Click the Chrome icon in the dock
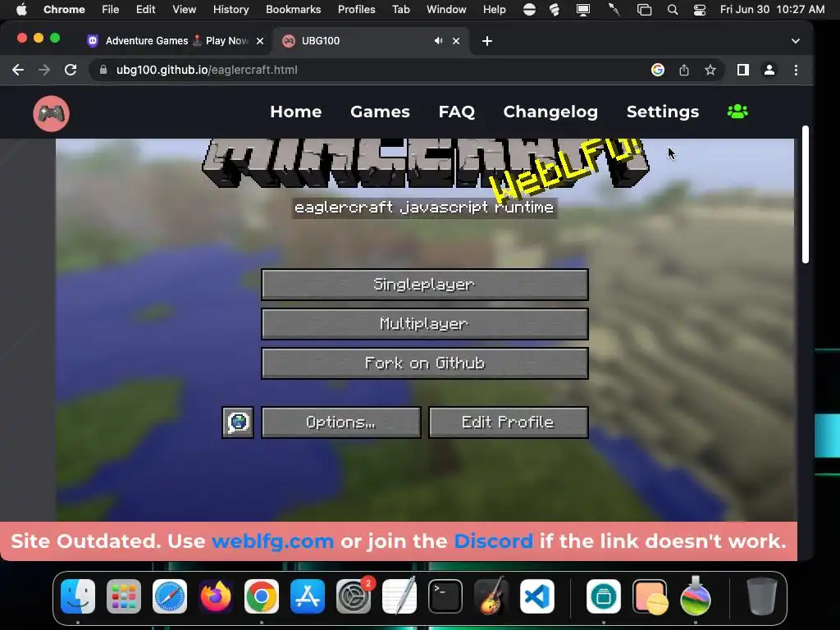Image resolution: width=840 pixels, height=630 pixels. point(262,596)
